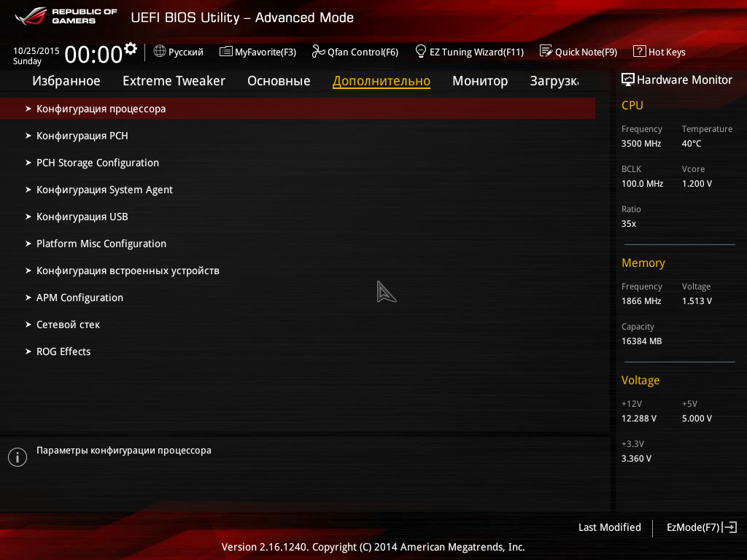Expand arrow next to PCH Storage Configuration

(28, 163)
